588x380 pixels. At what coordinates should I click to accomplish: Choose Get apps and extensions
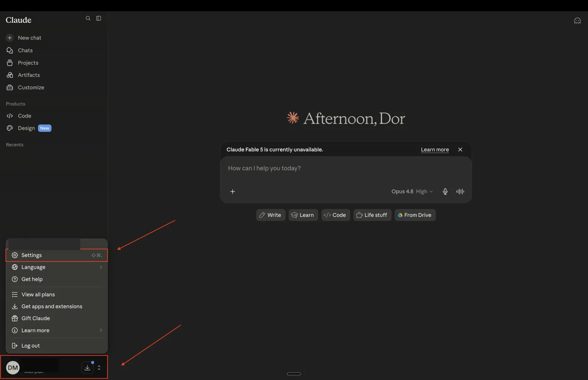57,306
